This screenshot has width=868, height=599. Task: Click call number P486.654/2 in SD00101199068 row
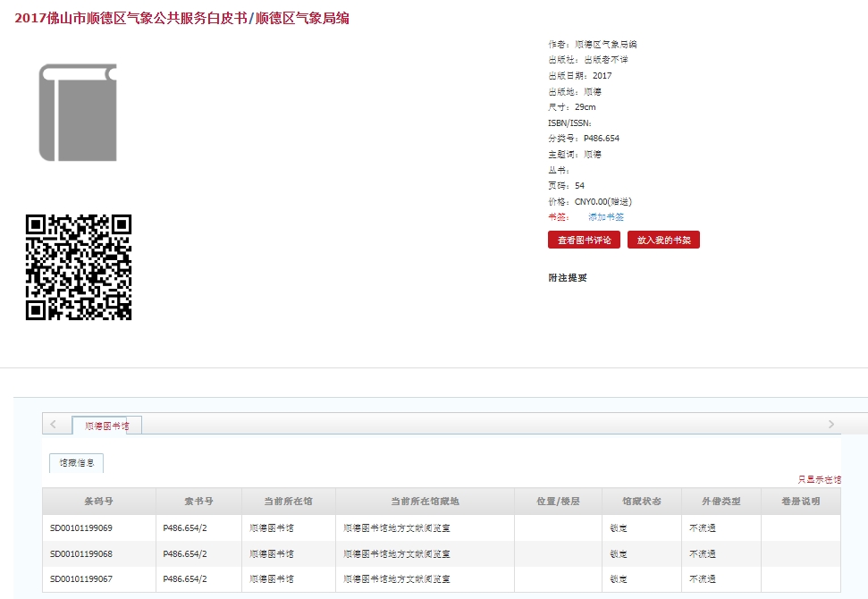185,553
